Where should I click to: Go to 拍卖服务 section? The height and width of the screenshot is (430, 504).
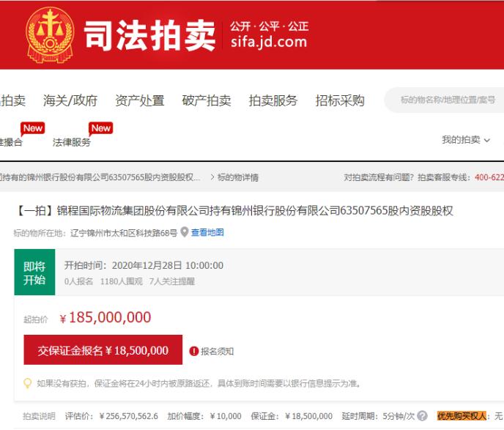click(273, 101)
